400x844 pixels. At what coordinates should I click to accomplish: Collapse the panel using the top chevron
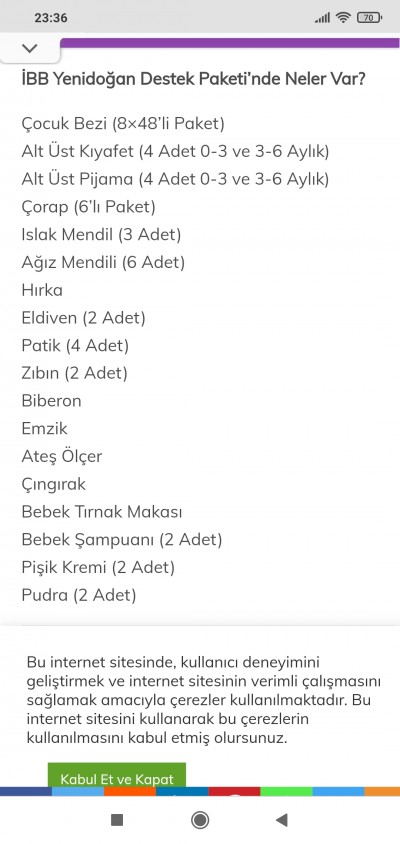[30, 48]
